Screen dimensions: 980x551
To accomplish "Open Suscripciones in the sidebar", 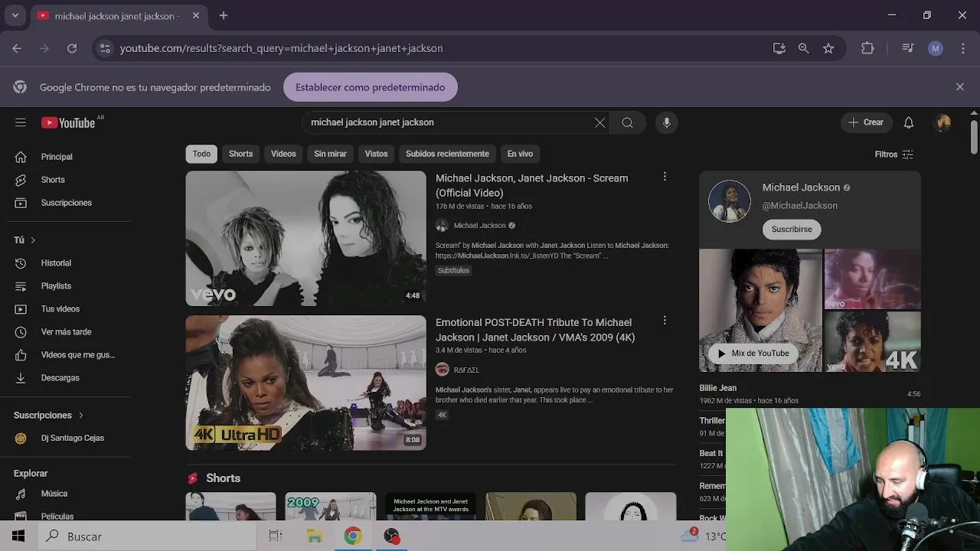I will pyautogui.click(x=66, y=203).
